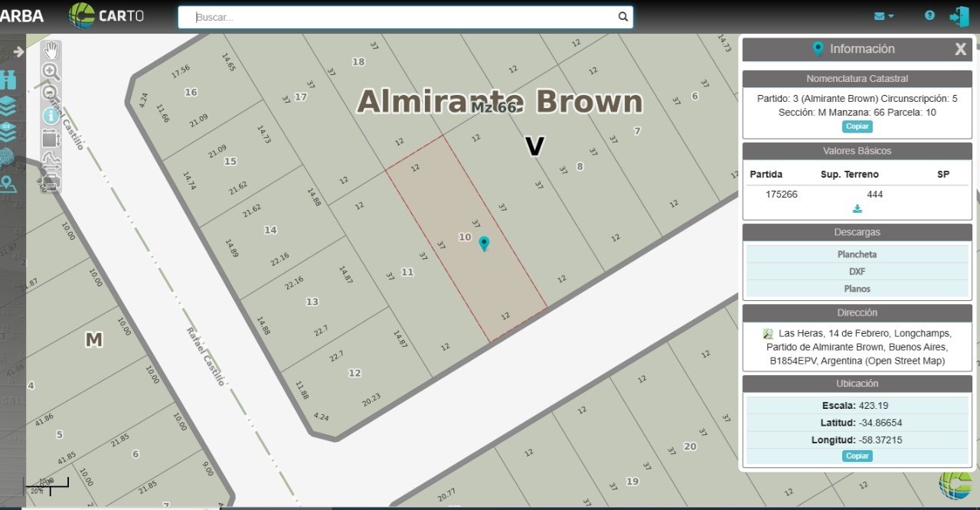980x510 pixels.
Task: Click the Ubicación section header
Action: pyautogui.click(x=857, y=384)
